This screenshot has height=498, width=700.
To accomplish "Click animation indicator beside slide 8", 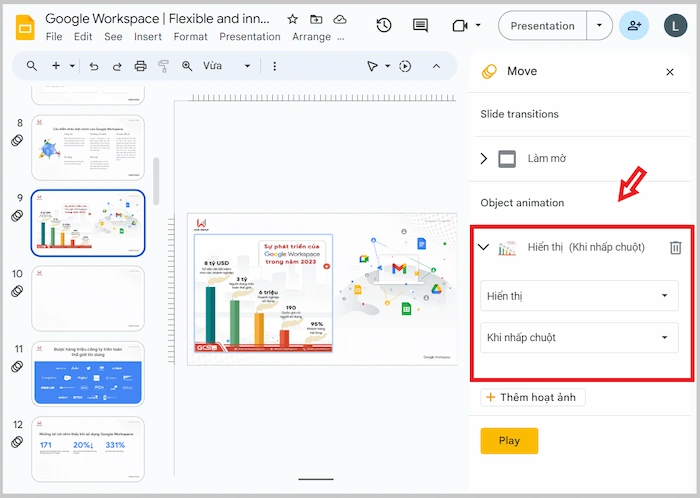I will click(17, 141).
